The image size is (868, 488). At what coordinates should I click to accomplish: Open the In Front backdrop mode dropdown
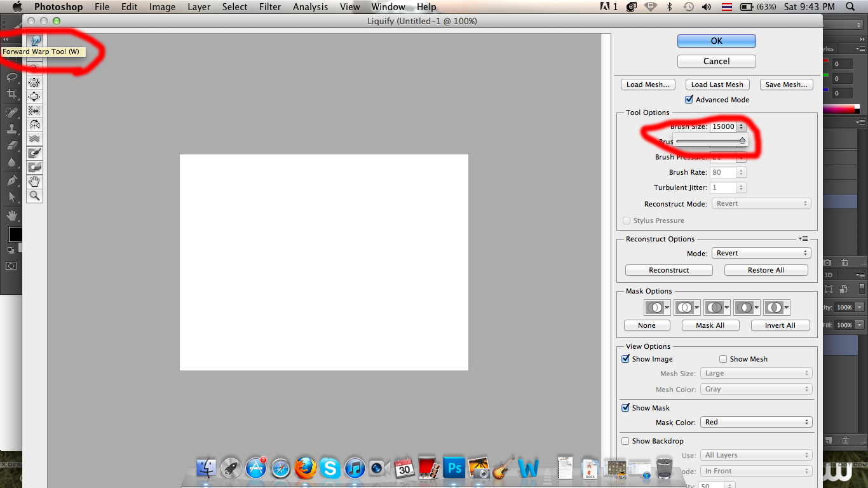tap(756, 471)
